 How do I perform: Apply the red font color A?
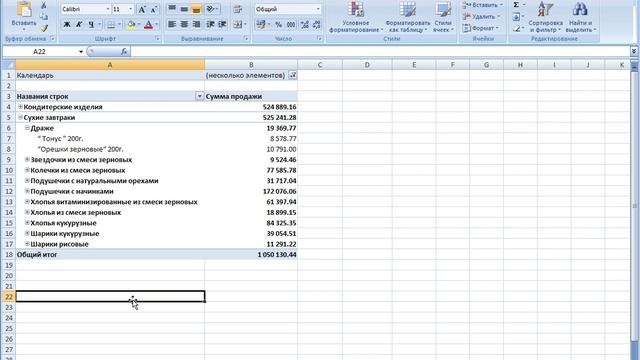click(x=149, y=25)
